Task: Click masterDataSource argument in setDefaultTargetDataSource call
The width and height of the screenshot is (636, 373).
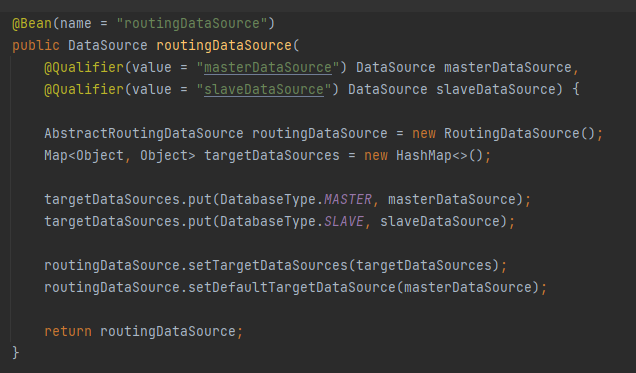Action: 468,287
